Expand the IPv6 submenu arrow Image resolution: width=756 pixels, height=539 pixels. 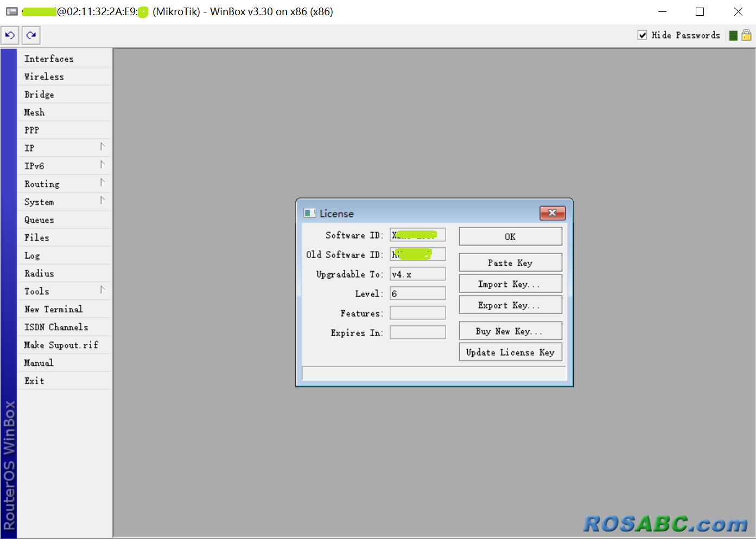tap(102, 165)
